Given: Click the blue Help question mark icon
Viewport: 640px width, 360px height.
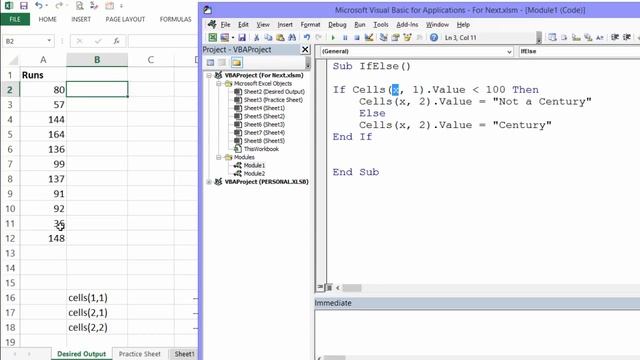Looking at the screenshot, I should 434,38.
